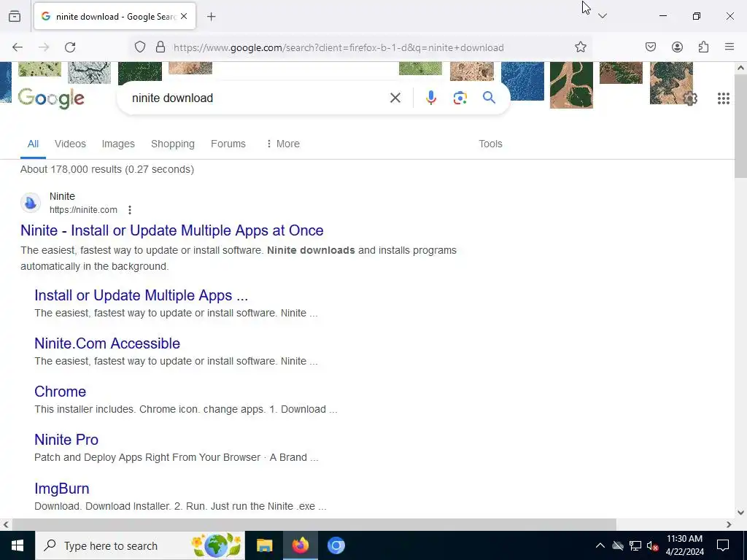Open the Ninite.Com Accessible sitelink

point(107,343)
